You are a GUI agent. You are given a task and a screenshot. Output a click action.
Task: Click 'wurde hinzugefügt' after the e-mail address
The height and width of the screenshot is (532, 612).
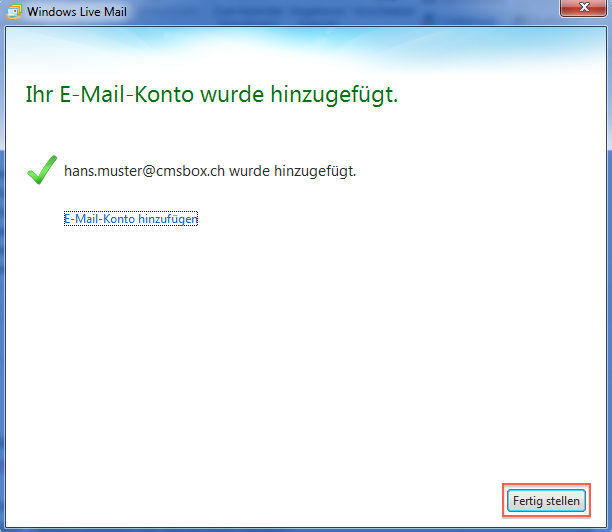click(x=292, y=171)
